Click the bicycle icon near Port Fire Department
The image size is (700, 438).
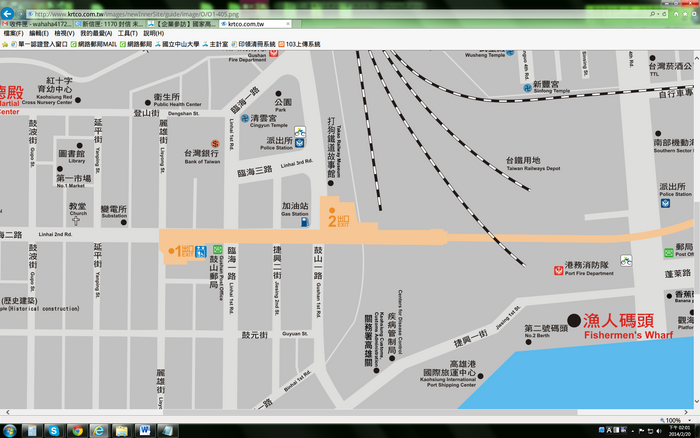[626, 261]
